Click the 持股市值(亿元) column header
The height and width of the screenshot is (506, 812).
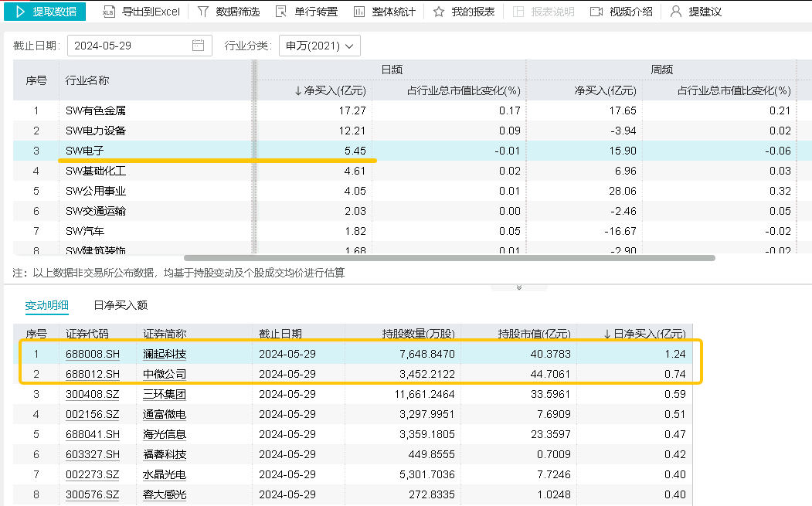coord(535,334)
